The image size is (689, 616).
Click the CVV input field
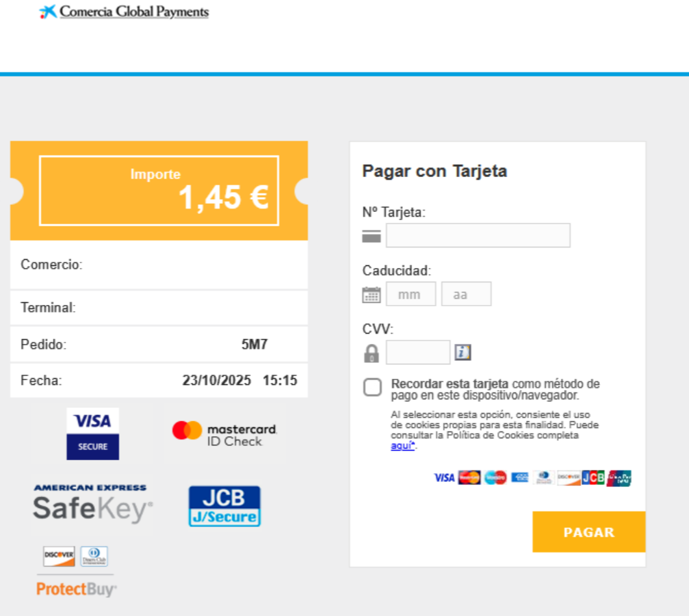(417, 353)
